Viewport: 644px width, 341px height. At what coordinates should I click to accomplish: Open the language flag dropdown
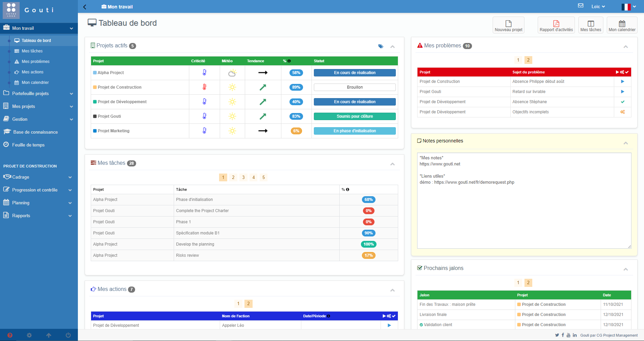point(628,7)
